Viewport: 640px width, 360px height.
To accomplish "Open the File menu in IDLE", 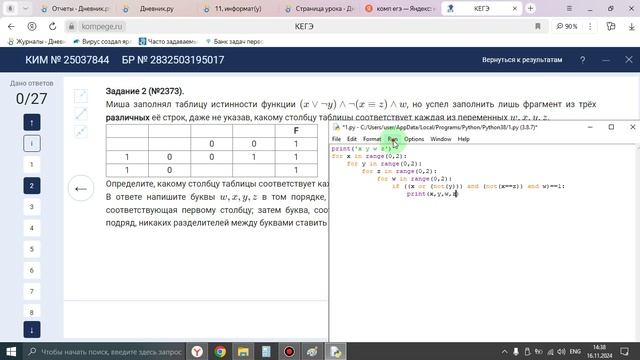I will [336, 139].
